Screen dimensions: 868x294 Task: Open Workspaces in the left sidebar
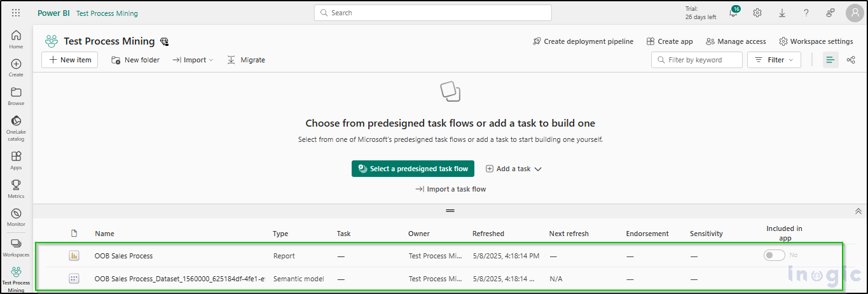tap(16, 248)
